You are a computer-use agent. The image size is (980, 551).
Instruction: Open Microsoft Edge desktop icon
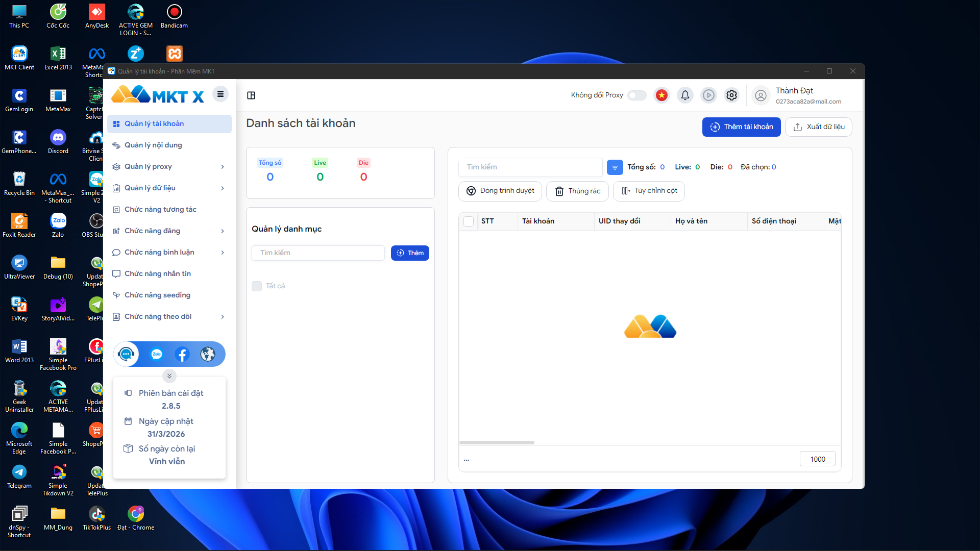[19, 439]
